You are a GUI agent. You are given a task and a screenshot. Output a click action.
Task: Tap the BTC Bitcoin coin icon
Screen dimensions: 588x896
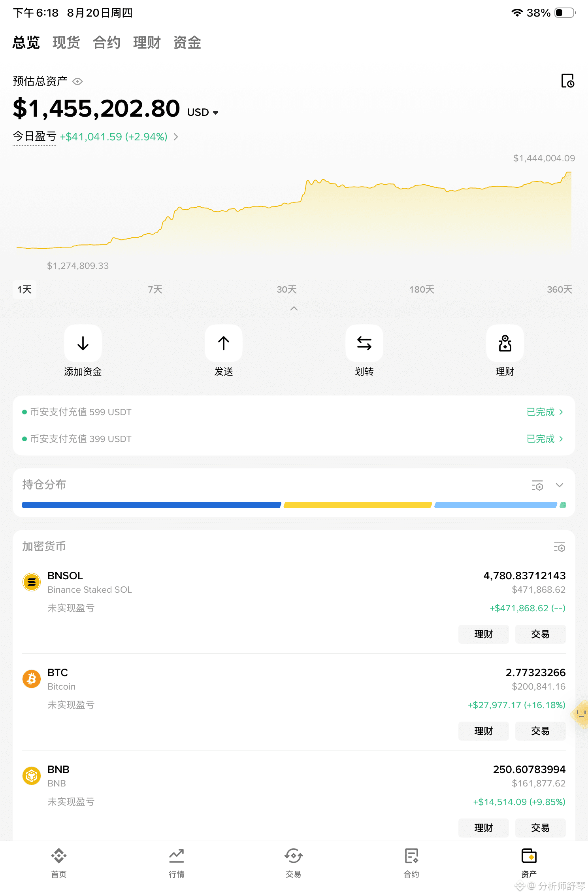point(32,679)
